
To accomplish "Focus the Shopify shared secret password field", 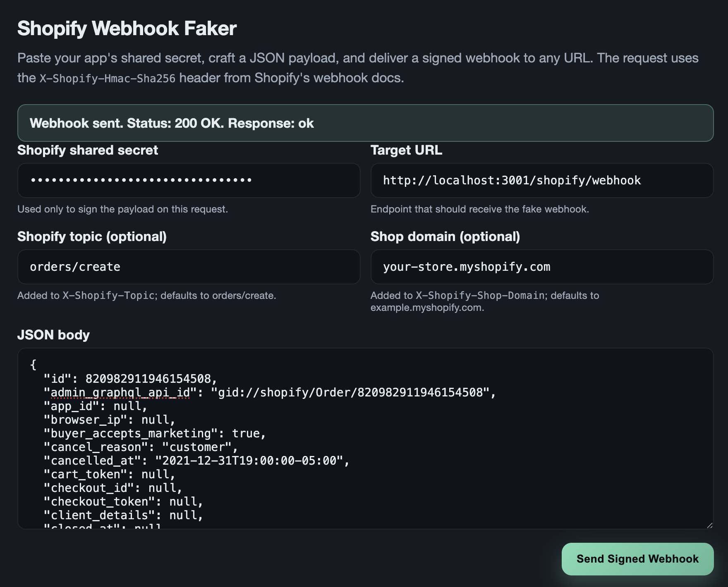I will point(189,180).
